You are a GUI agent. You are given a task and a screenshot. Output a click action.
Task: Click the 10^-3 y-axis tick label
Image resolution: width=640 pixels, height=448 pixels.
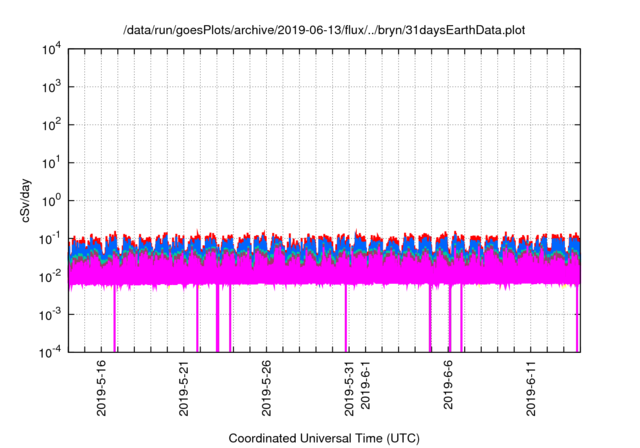click(50, 315)
